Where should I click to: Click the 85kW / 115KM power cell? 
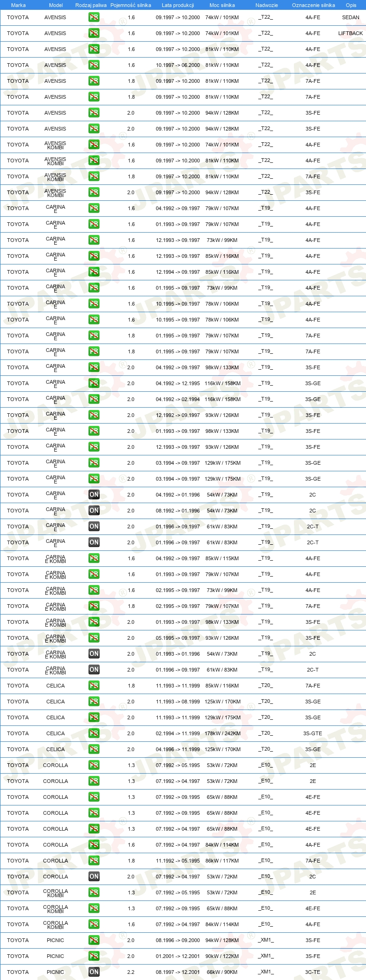[x=222, y=558]
